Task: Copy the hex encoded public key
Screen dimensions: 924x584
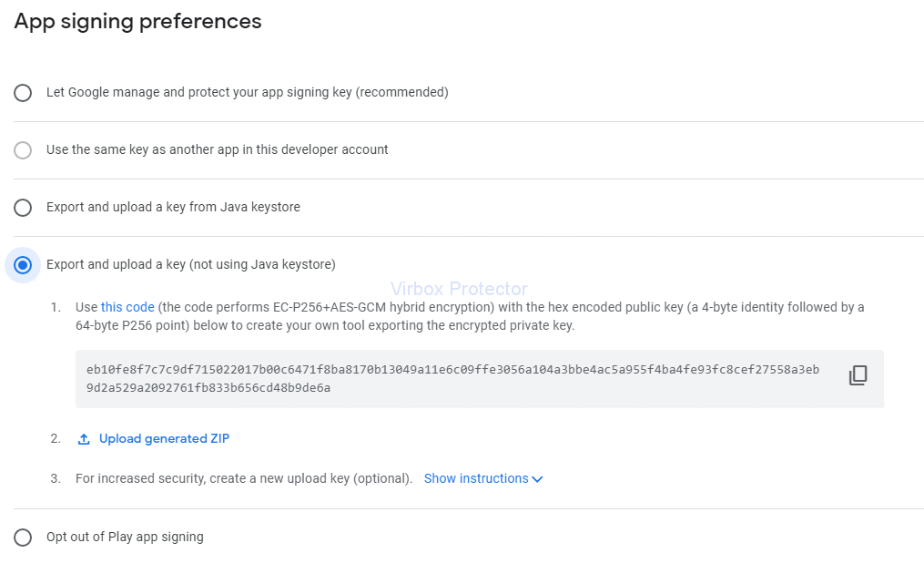Action: (858, 375)
